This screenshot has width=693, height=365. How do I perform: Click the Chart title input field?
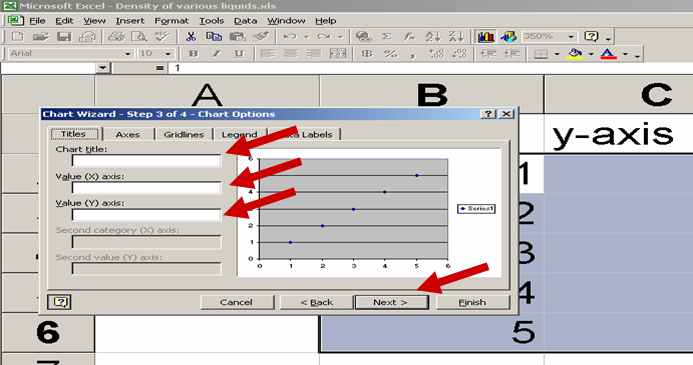coord(146,160)
